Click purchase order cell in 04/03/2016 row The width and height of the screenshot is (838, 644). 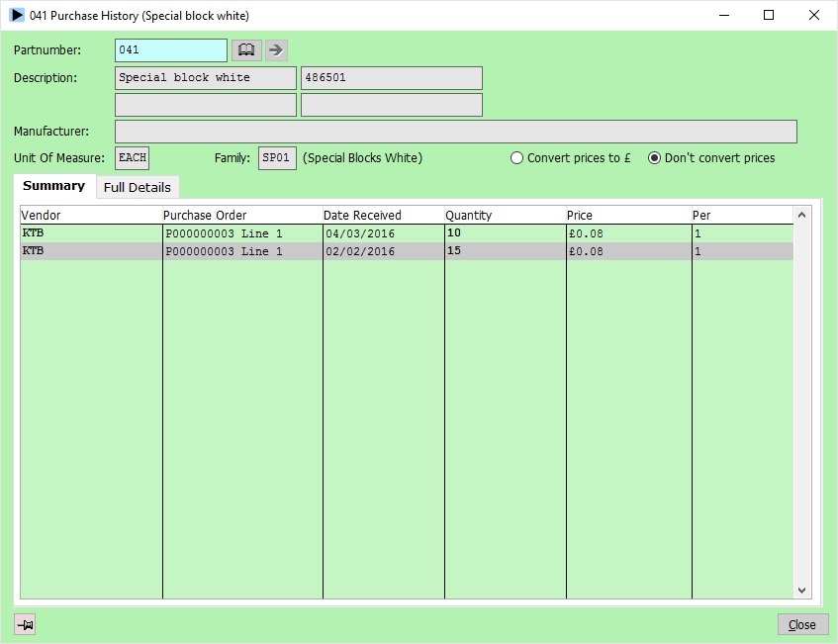click(x=242, y=233)
